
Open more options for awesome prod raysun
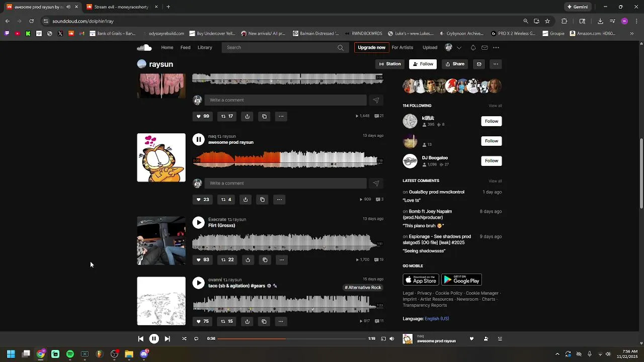[x=279, y=200]
